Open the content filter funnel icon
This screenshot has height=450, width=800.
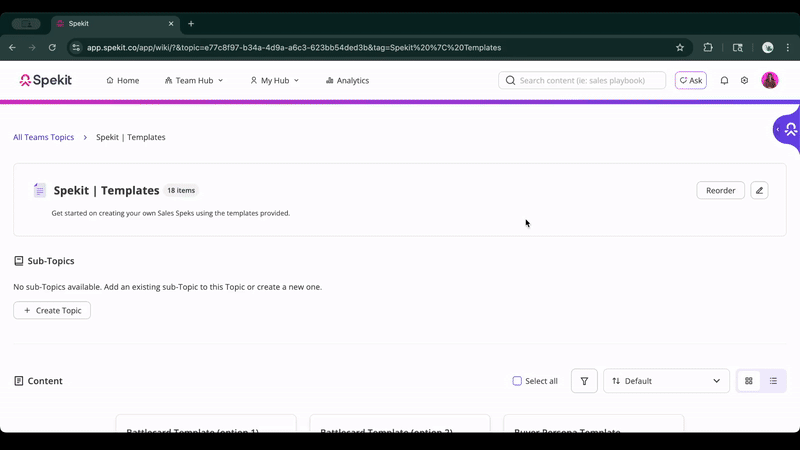tap(584, 381)
